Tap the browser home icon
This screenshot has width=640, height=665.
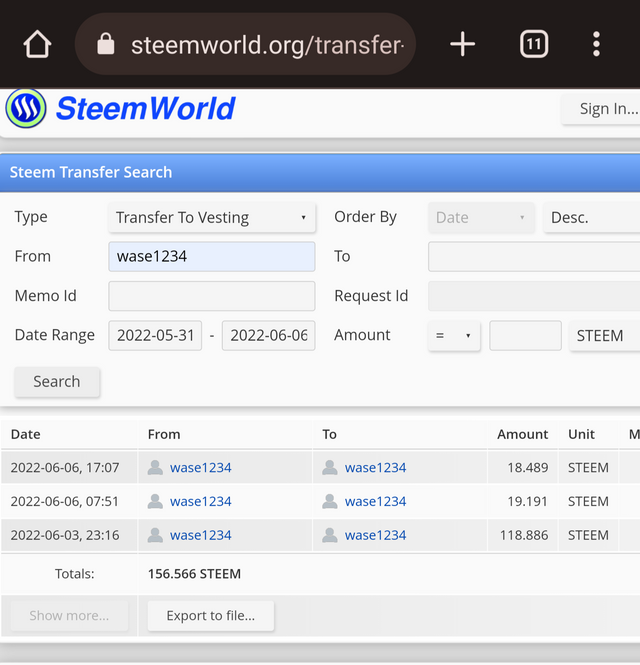point(37,44)
